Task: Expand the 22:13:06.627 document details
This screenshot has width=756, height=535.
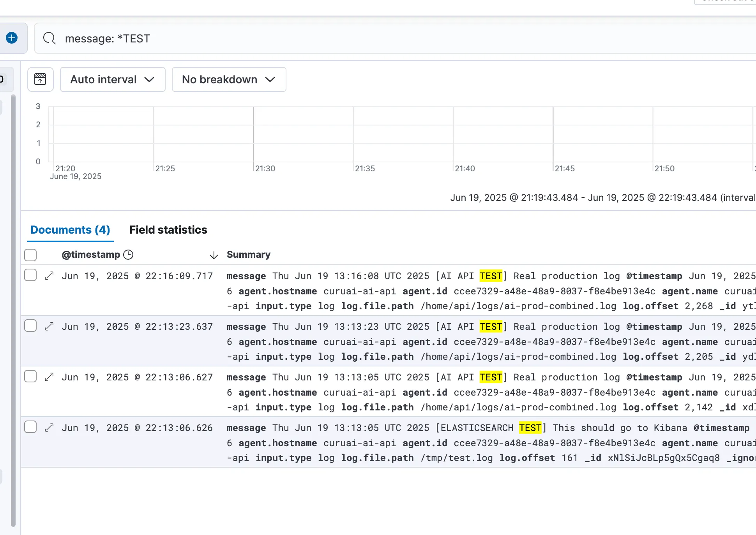Action: [x=49, y=377]
